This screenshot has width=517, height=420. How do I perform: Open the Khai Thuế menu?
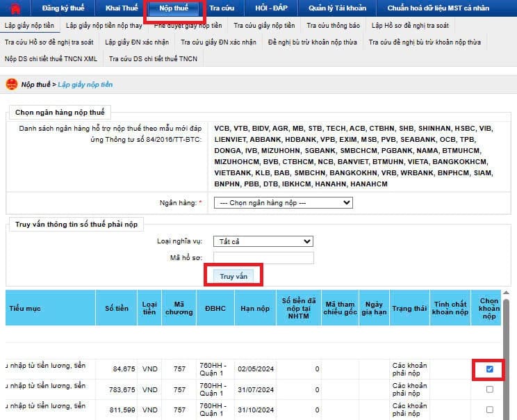[x=122, y=8]
